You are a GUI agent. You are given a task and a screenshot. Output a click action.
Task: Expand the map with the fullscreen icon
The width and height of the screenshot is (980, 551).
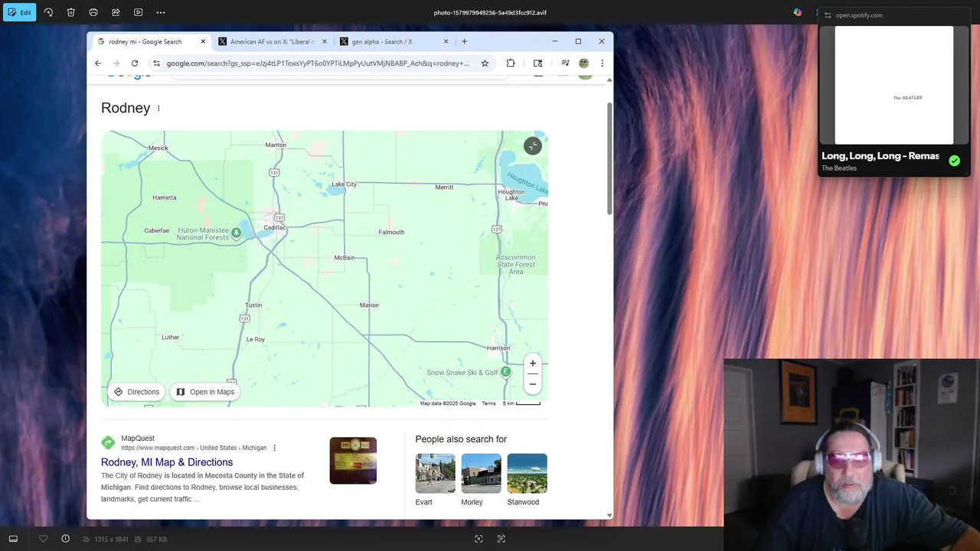click(x=533, y=146)
